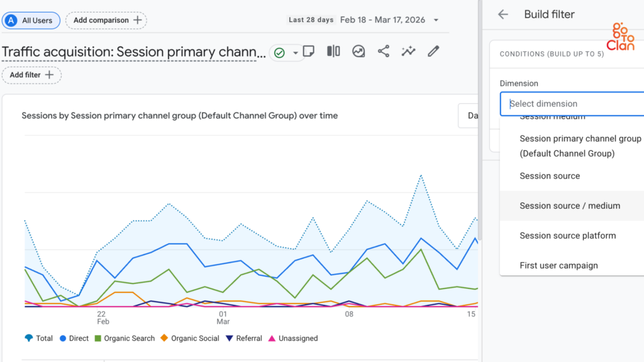Screen dimensions: 644x362
Task: Click the edit comparisons icon
Action: 333,52
